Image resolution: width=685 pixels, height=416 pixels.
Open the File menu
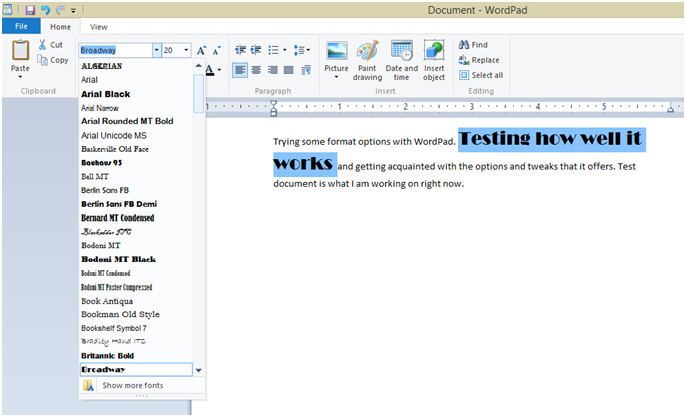(20, 27)
